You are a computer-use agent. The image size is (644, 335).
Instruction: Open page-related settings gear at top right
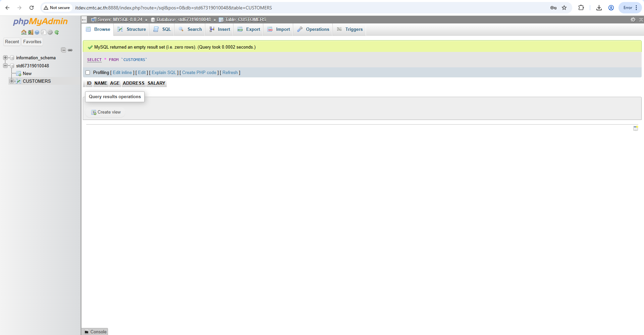pos(633,20)
